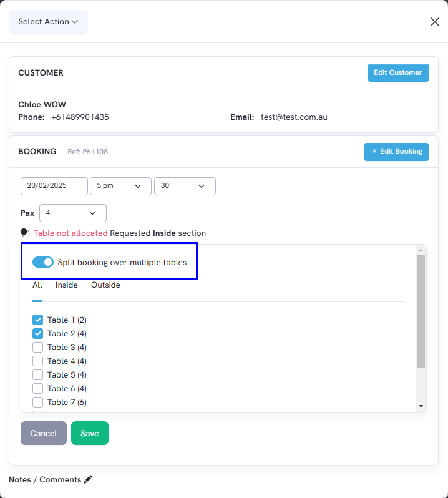Close the booking dialog with the X icon
The width and height of the screenshot is (448, 498).
(435, 22)
